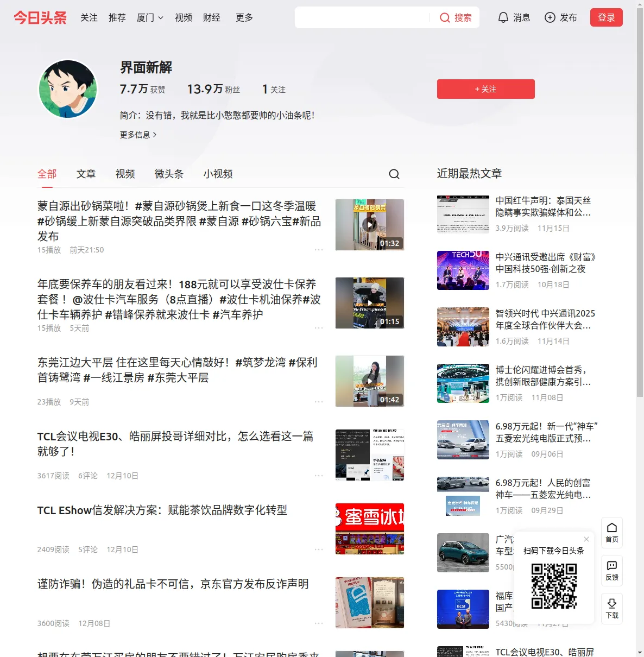Viewport: 644px width, 657px height.
Task: Open hot article 中兴通讯受邀出席《财富》
Action: pyautogui.click(x=546, y=263)
